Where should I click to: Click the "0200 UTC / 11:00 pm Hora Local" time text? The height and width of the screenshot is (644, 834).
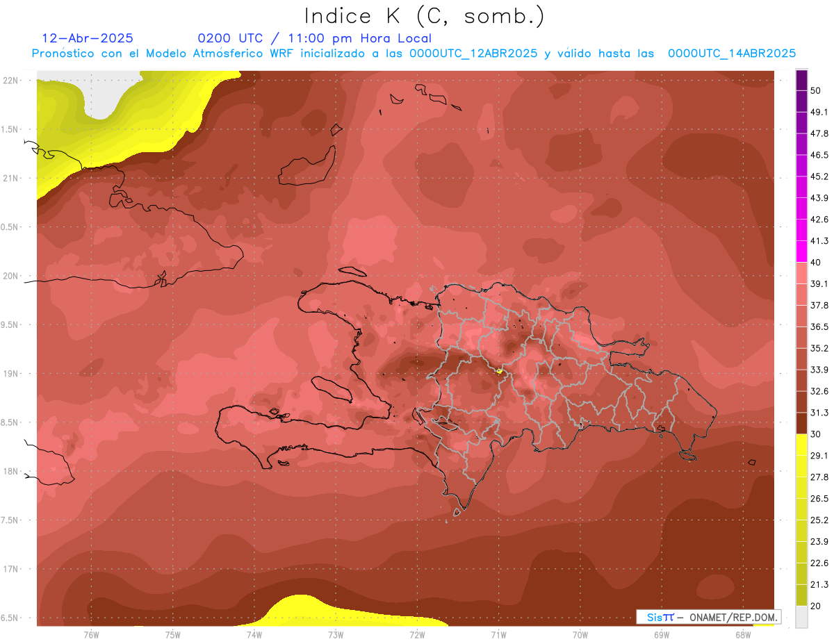click(x=314, y=38)
